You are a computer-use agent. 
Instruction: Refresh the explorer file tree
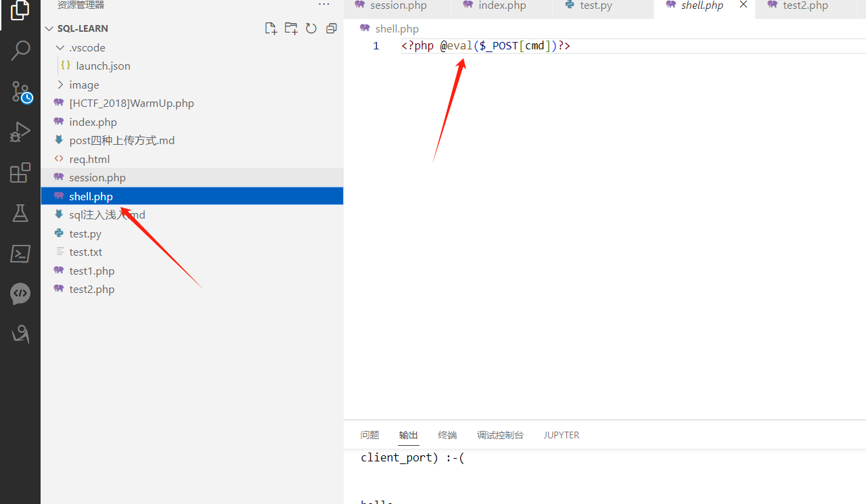point(311,28)
